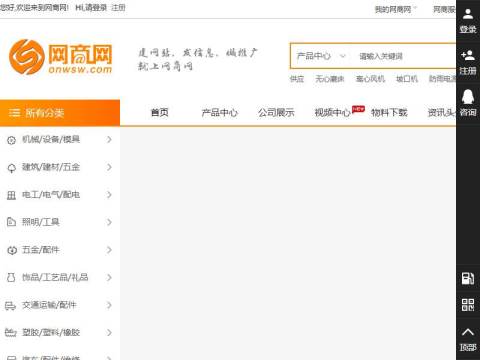The image size is (480, 360).
Task: Click the icon beside 电工/电气/配电
Action: coord(11,195)
